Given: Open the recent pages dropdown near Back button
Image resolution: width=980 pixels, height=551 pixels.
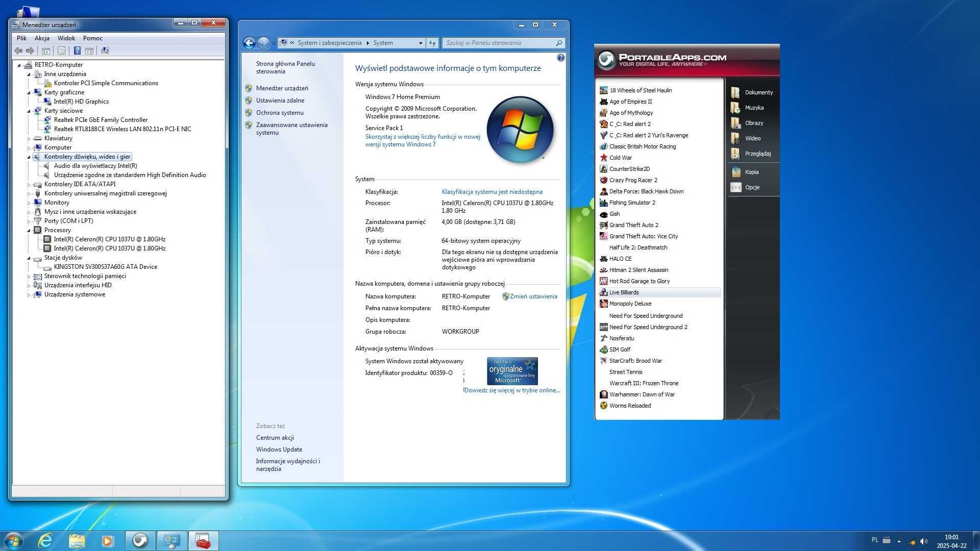Looking at the screenshot, I should point(274,43).
